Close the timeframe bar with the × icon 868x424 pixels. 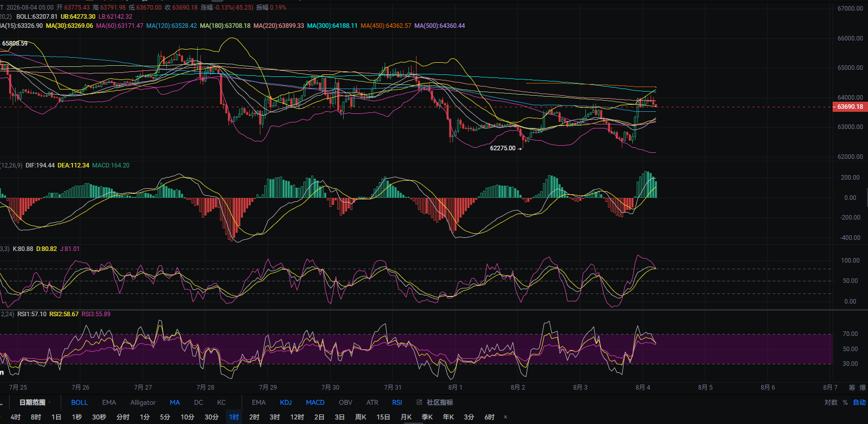[505, 417]
